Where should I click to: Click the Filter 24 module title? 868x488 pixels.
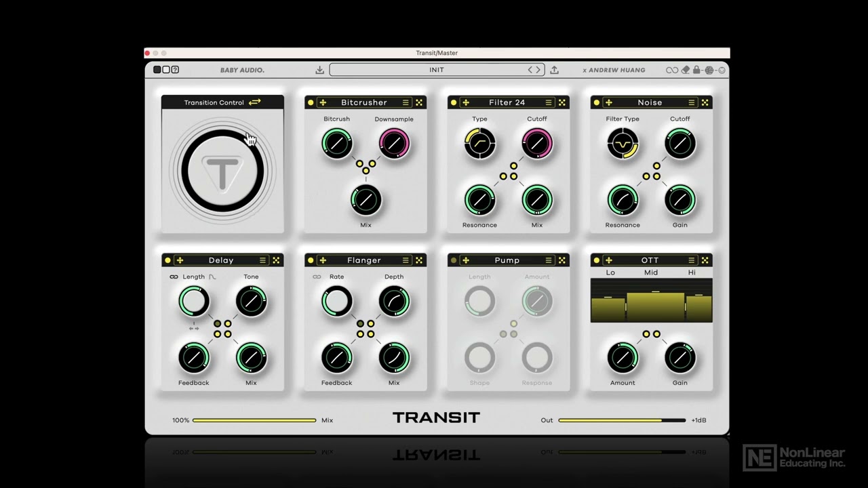point(507,102)
